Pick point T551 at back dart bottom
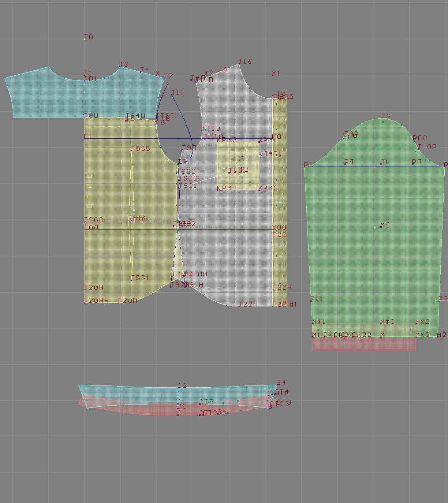448x503 pixels. [131, 280]
